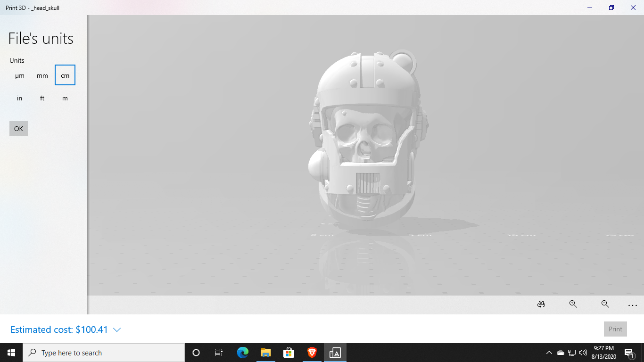Confirm units with the OK button
The width and height of the screenshot is (644, 362).
tap(18, 129)
